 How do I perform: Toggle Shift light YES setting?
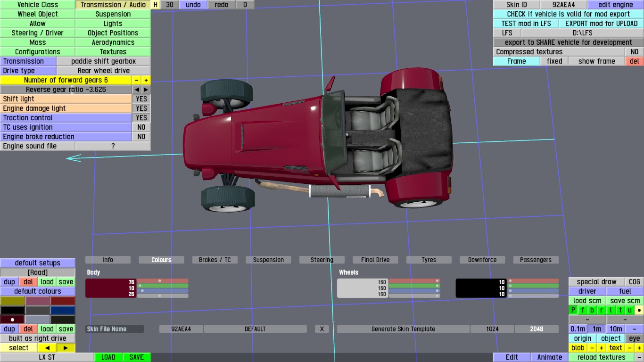[x=141, y=99]
